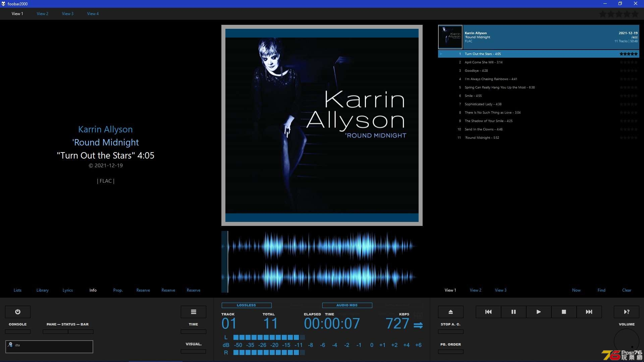
Task: Select playlist panel View 1 tab
Action: tap(450, 290)
